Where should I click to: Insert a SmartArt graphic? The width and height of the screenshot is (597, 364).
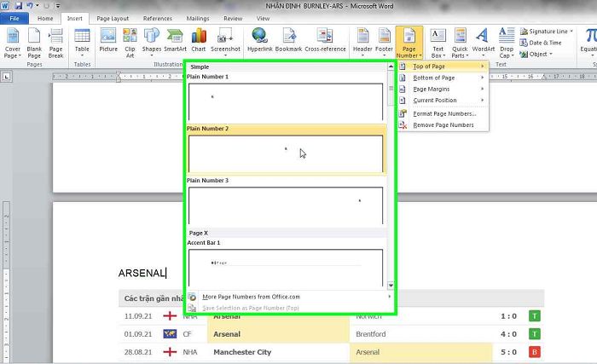click(175, 40)
